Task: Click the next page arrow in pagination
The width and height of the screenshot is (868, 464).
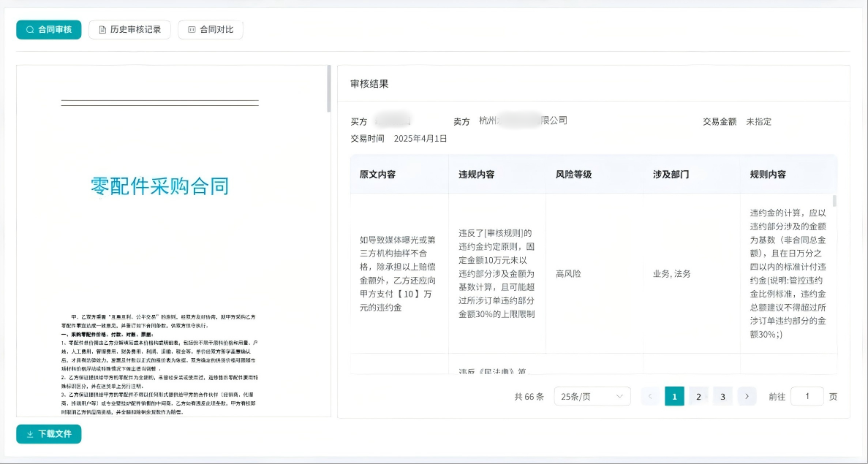Action: tap(747, 395)
